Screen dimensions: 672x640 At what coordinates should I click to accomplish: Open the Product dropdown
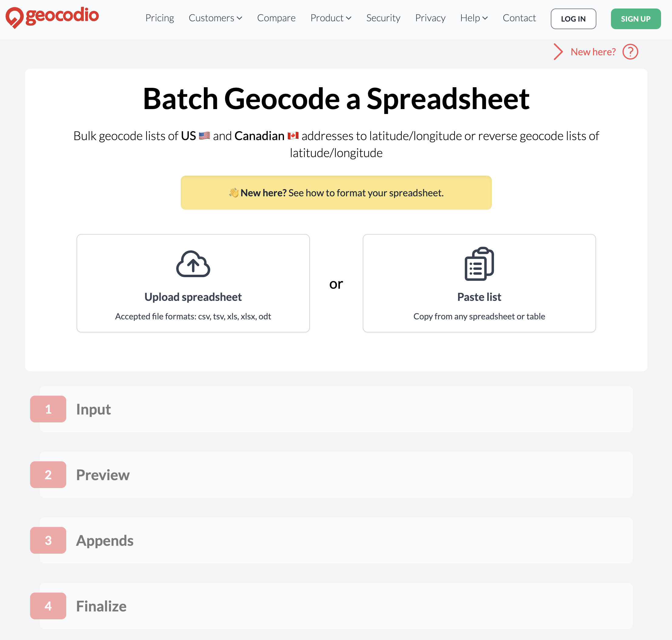coord(330,19)
